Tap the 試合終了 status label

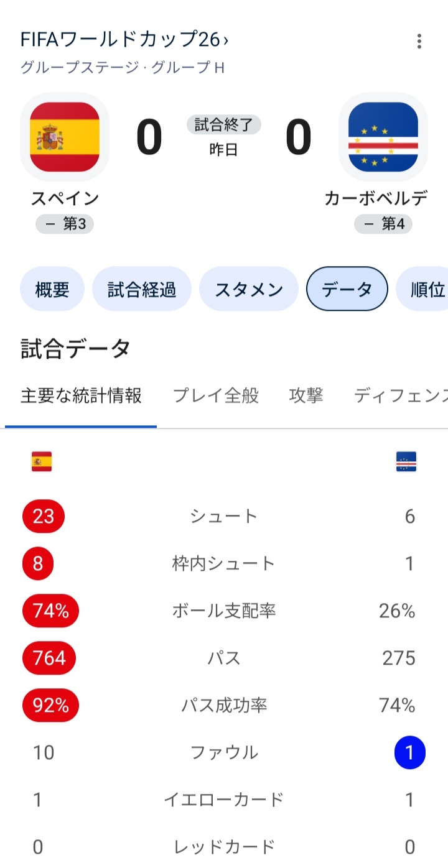pyautogui.click(x=224, y=125)
